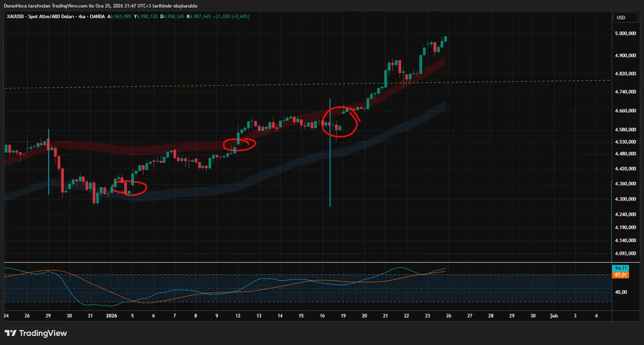Image resolution: width=644 pixels, height=345 pixels.
Task: Click the low value 4.958,345
Action: pos(174,17)
